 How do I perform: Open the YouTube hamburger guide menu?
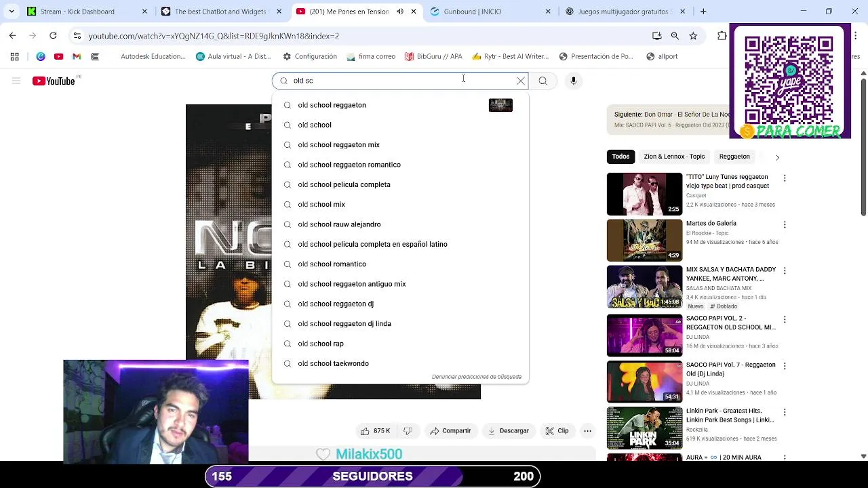click(16, 81)
